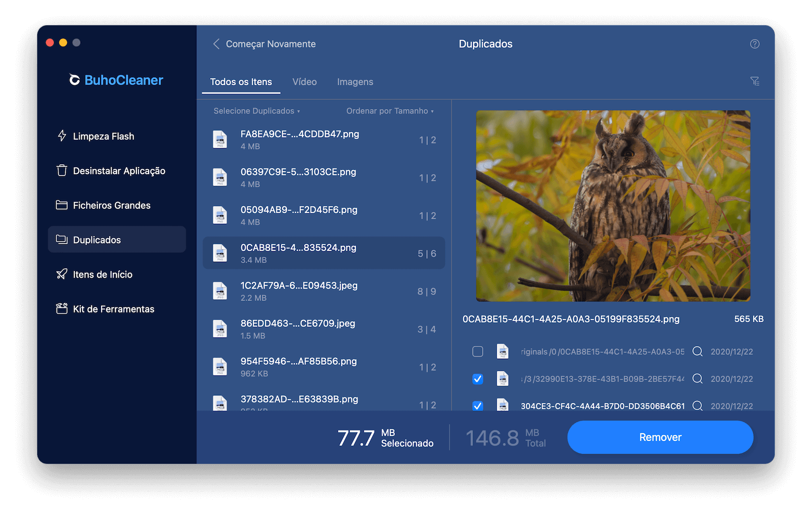Click the Desinstalar Aplicação trash icon
Image resolution: width=812 pixels, height=513 pixels.
click(x=62, y=170)
